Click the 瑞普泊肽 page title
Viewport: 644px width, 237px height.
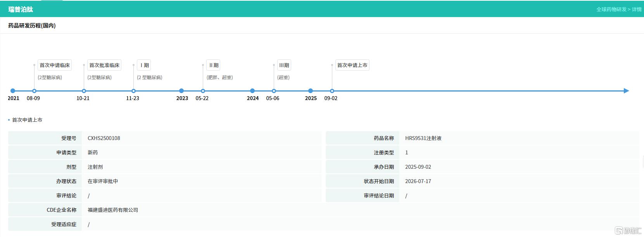click(21, 9)
